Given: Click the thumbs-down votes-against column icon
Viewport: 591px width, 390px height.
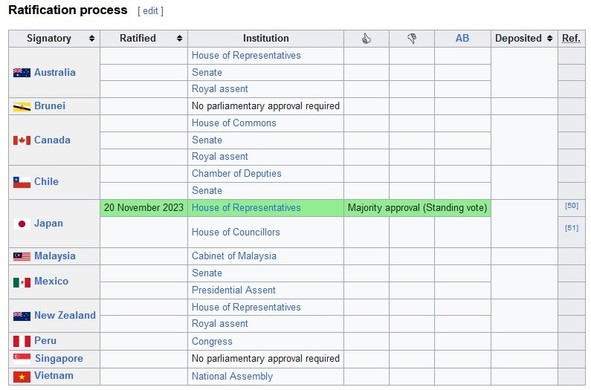Looking at the screenshot, I should click(x=412, y=38).
